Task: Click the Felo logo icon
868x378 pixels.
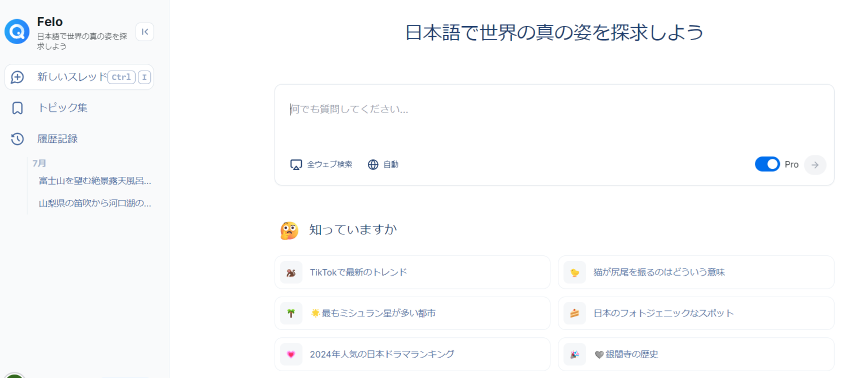Action: pos(17,32)
